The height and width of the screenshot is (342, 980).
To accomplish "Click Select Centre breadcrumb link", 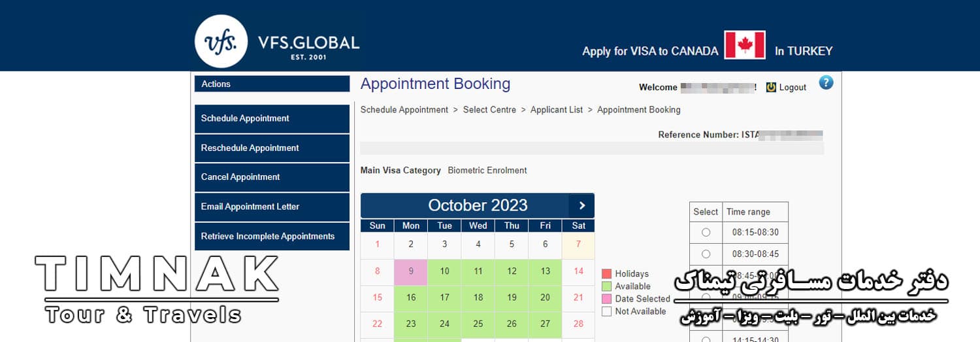I will point(489,110).
